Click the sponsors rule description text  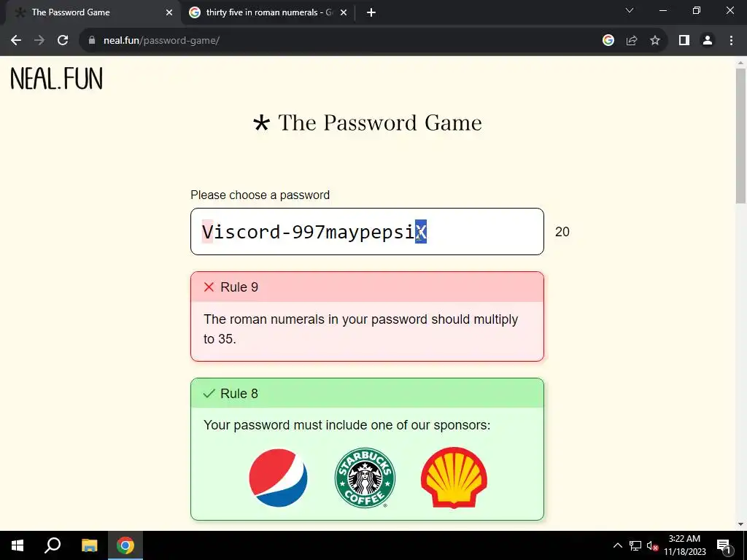tap(347, 425)
